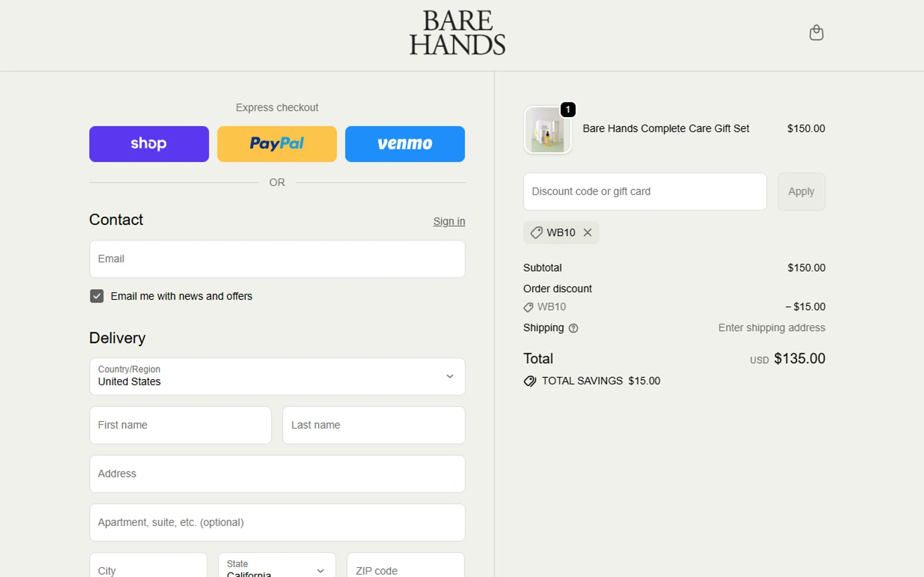Viewport: 924px width, 577px height.
Task: Open the Sign in link
Action: click(449, 221)
